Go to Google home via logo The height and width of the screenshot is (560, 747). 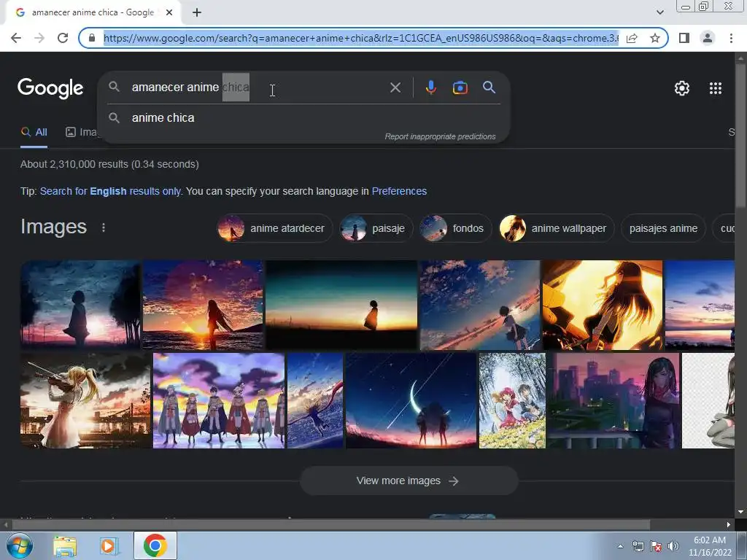click(x=50, y=88)
